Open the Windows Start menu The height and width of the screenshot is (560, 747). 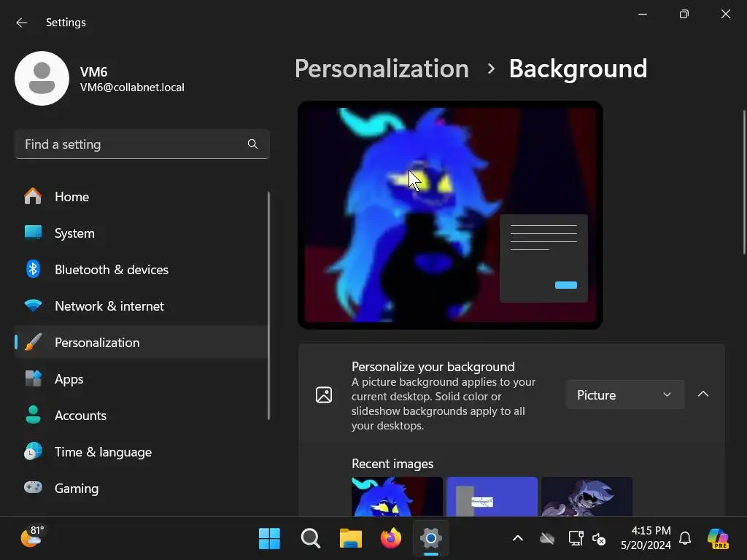[269, 538]
